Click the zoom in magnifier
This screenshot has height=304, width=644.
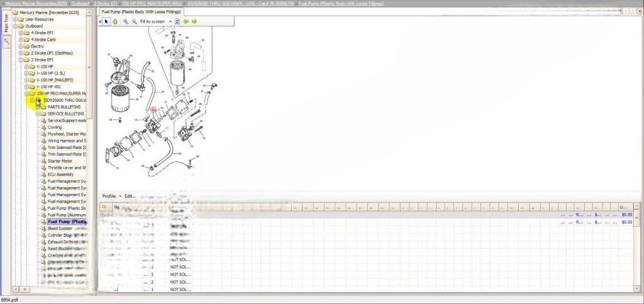pyautogui.click(x=126, y=21)
